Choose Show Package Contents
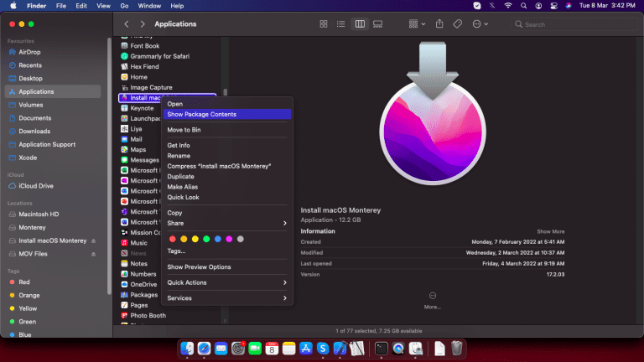Image resolution: width=644 pixels, height=362 pixels. tap(227, 114)
